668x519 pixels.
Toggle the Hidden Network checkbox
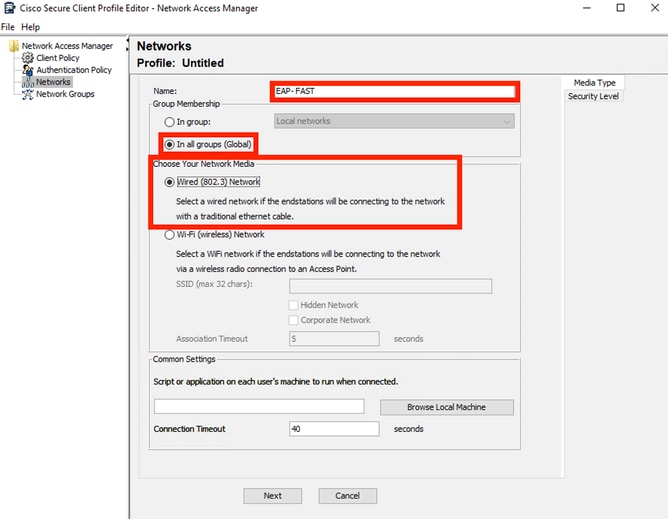point(293,305)
